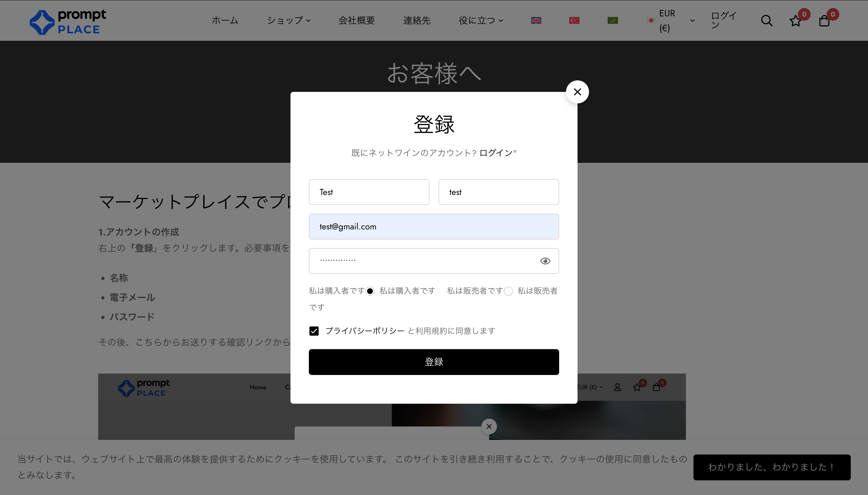The height and width of the screenshot is (495, 868).
Task: Uncheck the privacy policy agreement checkbox
Action: pyautogui.click(x=314, y=331)
